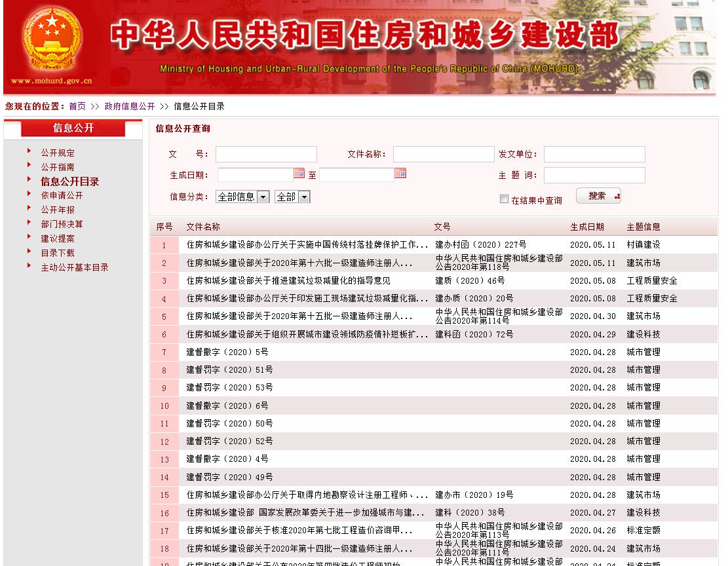Open the start date calendar picker icon

click(299, 173)
